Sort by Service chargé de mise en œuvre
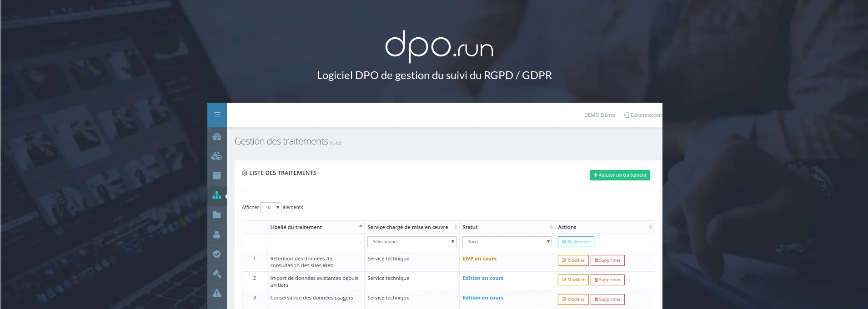 pos(412,227)
